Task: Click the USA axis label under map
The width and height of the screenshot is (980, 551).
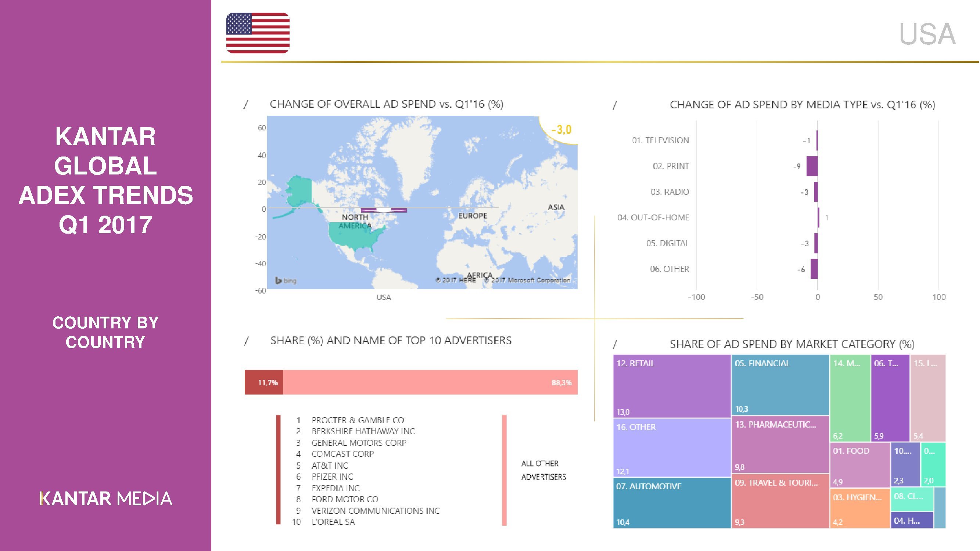Action: pos(384,298)
